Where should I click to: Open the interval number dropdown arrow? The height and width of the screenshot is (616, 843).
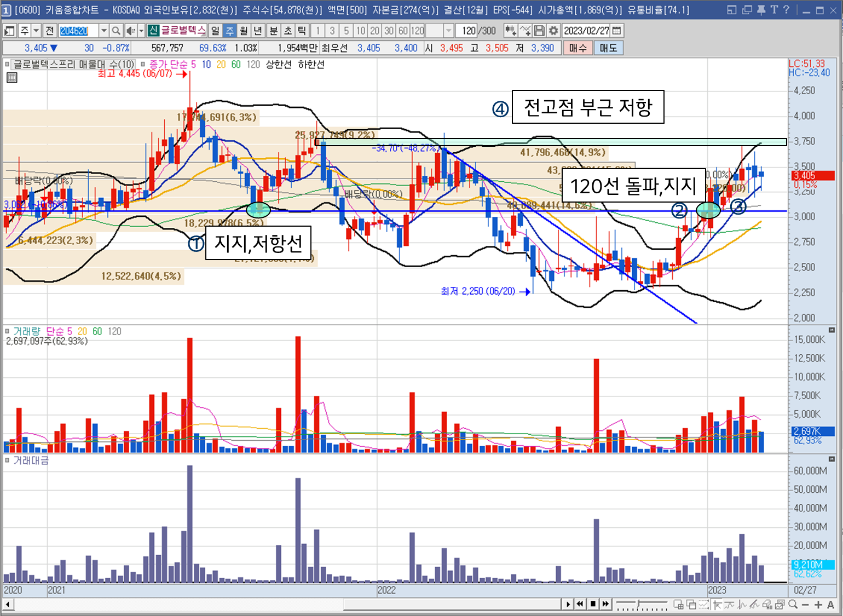click(448, 31)
